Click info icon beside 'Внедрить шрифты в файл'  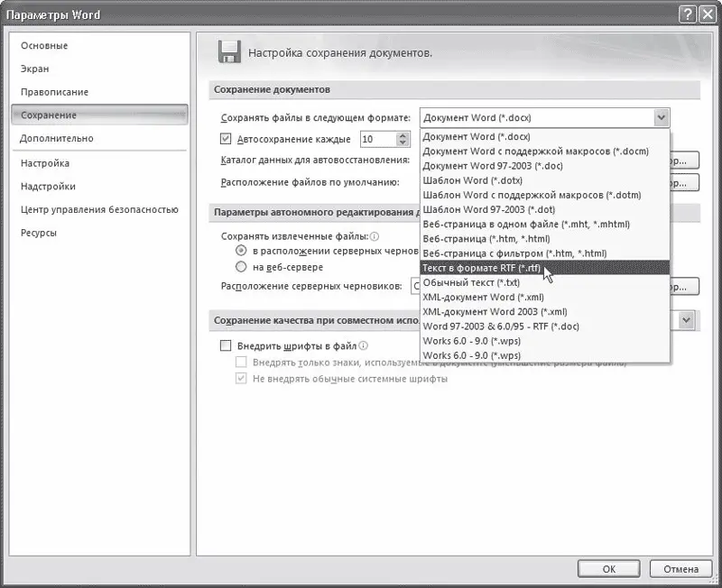tap(364, 345)
